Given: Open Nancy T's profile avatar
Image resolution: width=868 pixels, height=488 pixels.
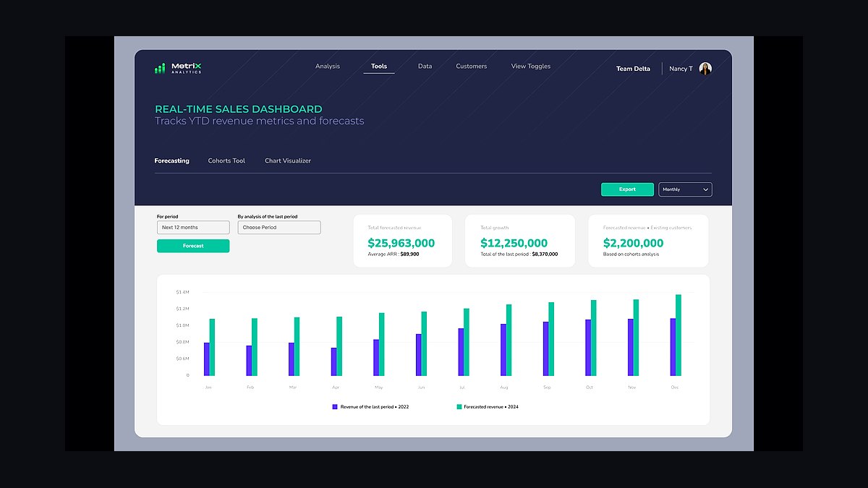Looking at the screenshot, I should tap(705, 69).
